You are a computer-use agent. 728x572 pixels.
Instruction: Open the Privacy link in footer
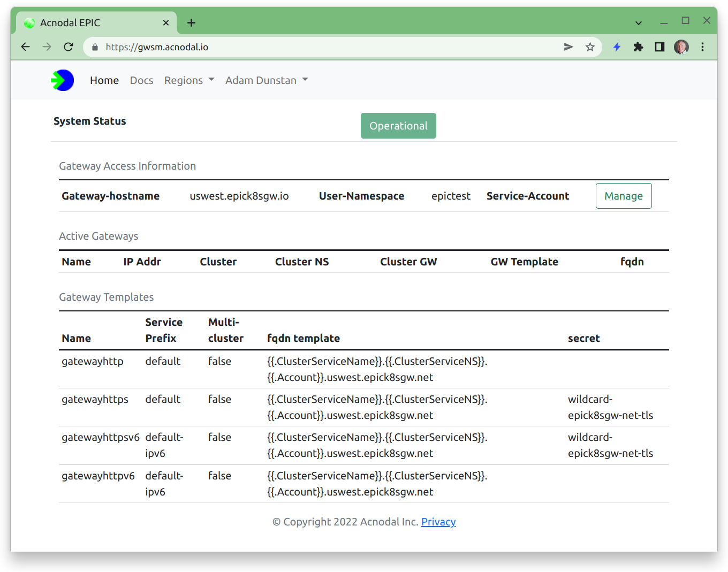(x=438, y=522)
